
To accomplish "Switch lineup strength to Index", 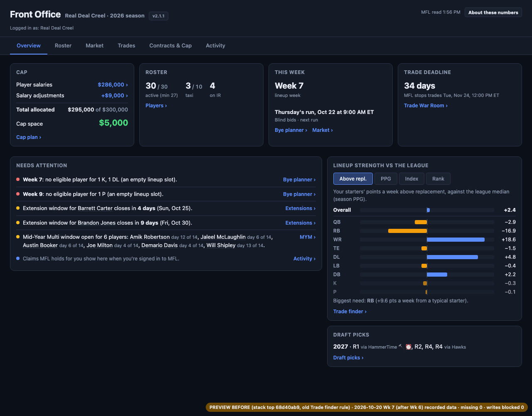I will (411, 179).
